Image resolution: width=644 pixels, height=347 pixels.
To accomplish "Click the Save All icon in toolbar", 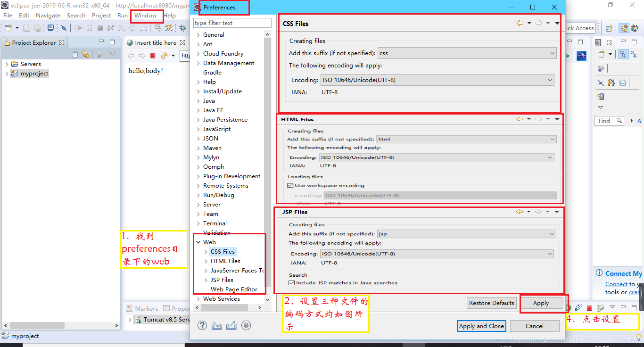I will pos(38,28).
